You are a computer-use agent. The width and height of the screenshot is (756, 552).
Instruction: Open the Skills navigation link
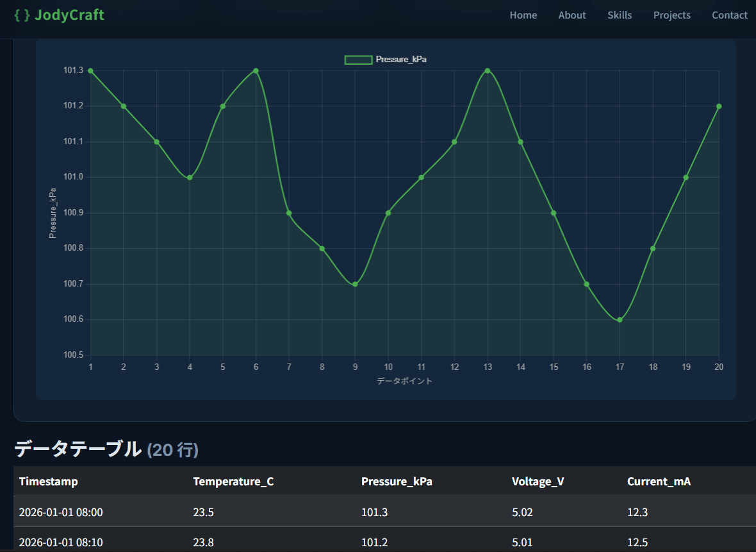620,15
